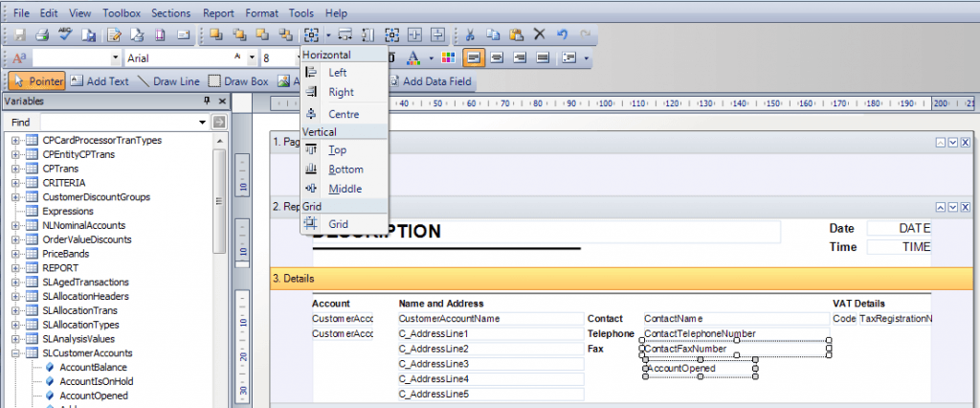Choose Bottom under Vertical alignment
The height and width of the screenshot is (408, 980).
pyautogui.click(x=344, y=170)
